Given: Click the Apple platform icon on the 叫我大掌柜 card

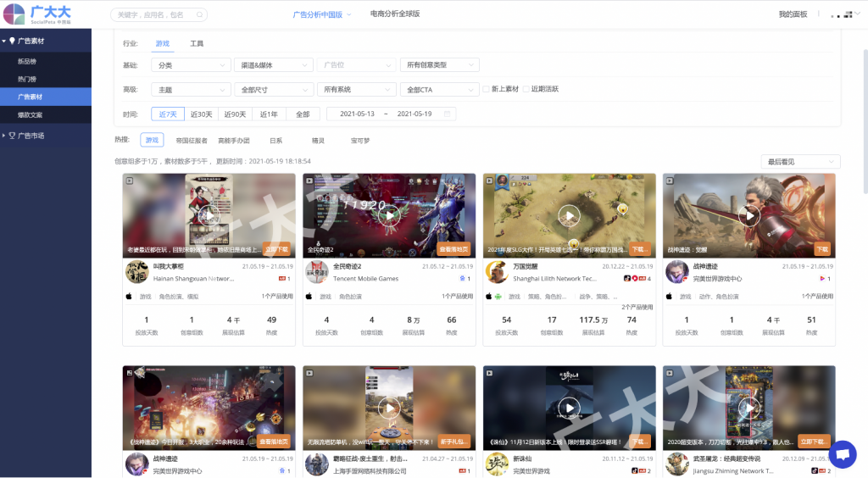Looking at the screenshot, I should (x=129, y=297).
